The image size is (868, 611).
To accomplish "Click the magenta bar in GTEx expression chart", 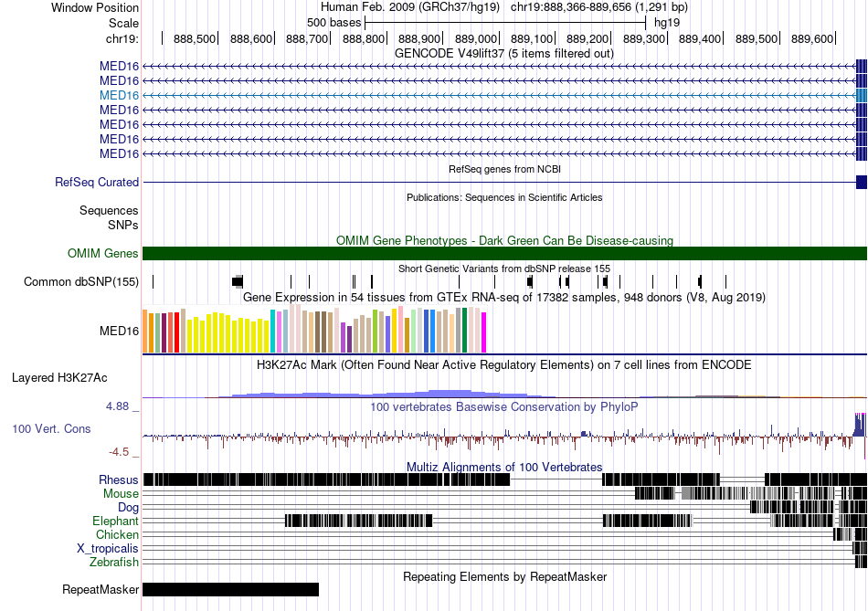I will (484, 332).
